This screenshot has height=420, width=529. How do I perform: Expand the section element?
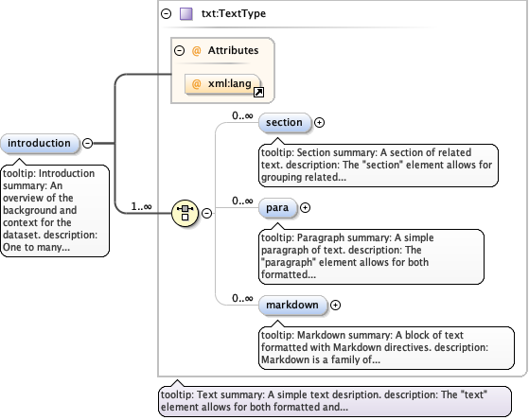click(319, 122)
